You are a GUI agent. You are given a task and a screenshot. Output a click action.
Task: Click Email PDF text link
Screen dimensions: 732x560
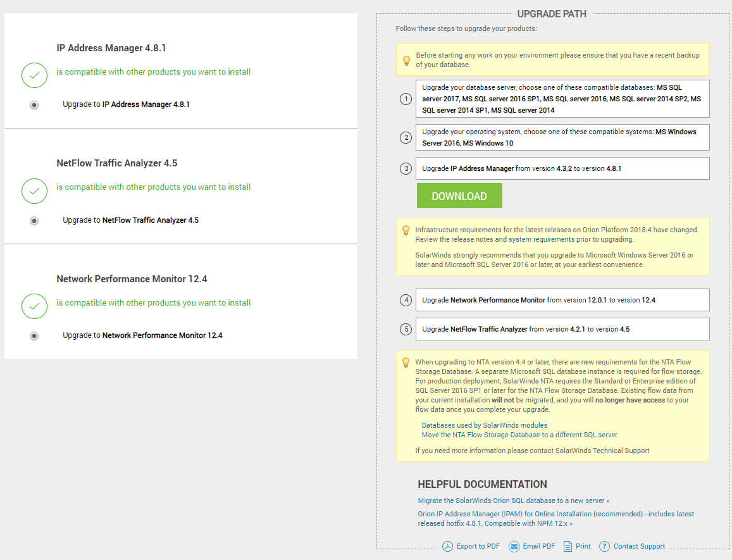pyautogui.click(x=539, y=547)
